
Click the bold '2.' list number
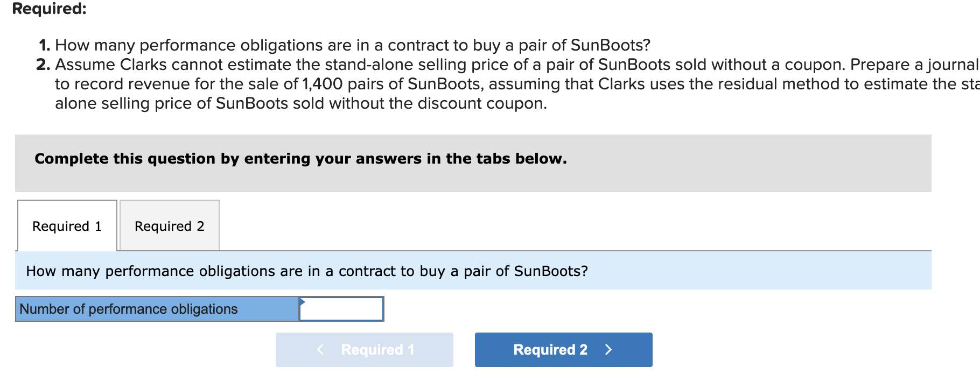(43, 65)
